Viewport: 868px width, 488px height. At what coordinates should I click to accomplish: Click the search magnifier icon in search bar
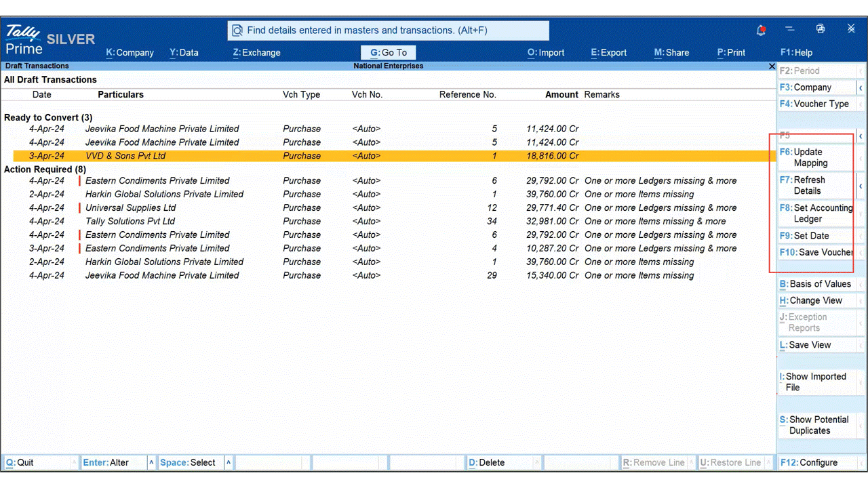point(237,30)
